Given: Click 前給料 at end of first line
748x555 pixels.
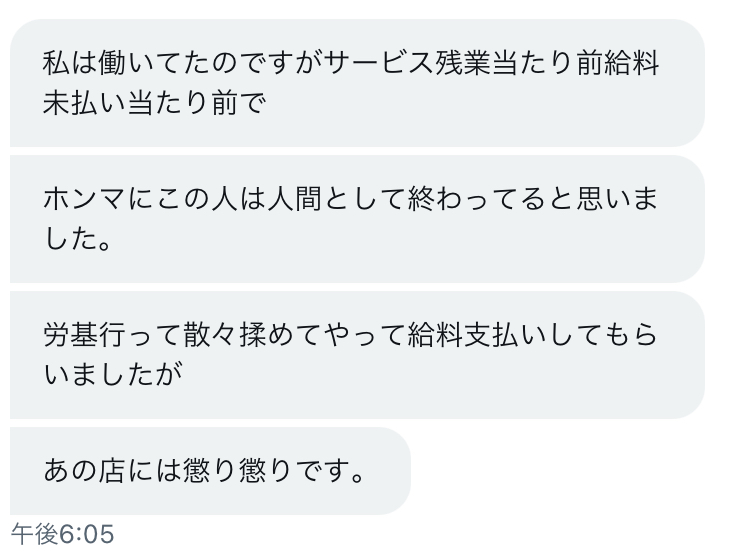Looking at the screenshot, I should click(618, 65).
